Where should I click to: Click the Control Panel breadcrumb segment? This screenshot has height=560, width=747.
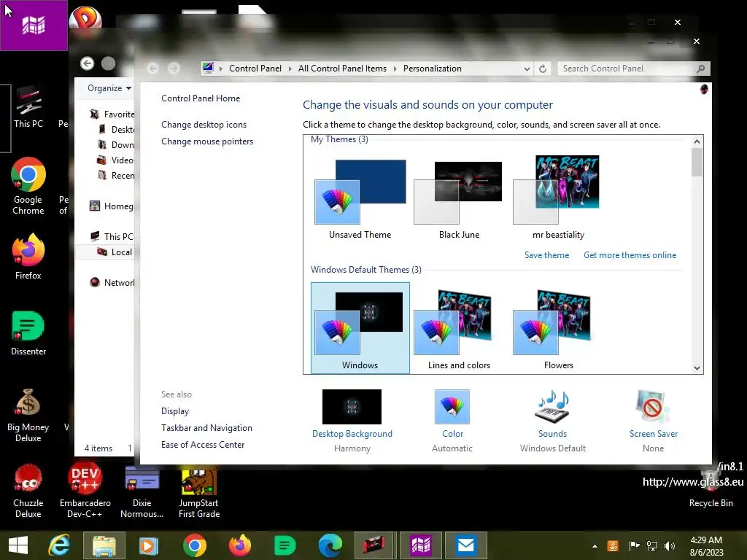pos(255,69)
